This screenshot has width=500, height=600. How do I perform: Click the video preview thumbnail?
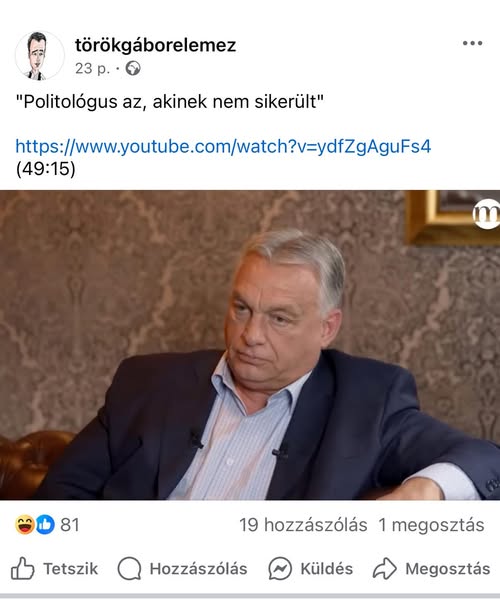click(x=250, y=345)
